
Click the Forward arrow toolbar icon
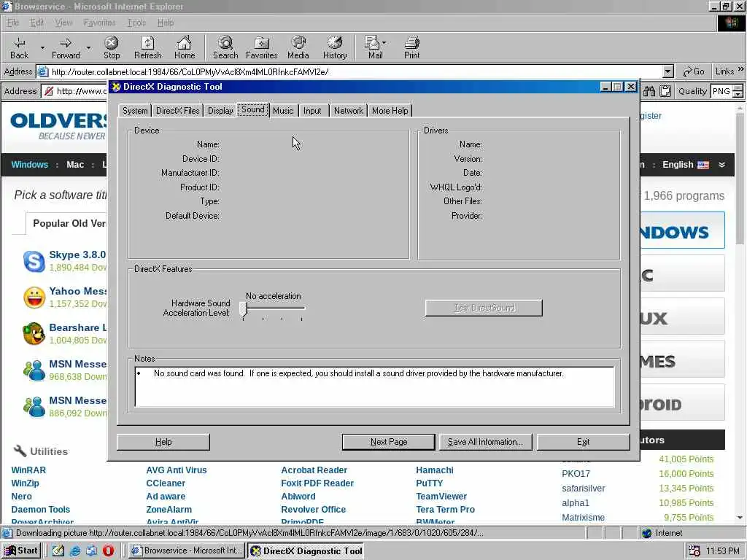(66, 43)
